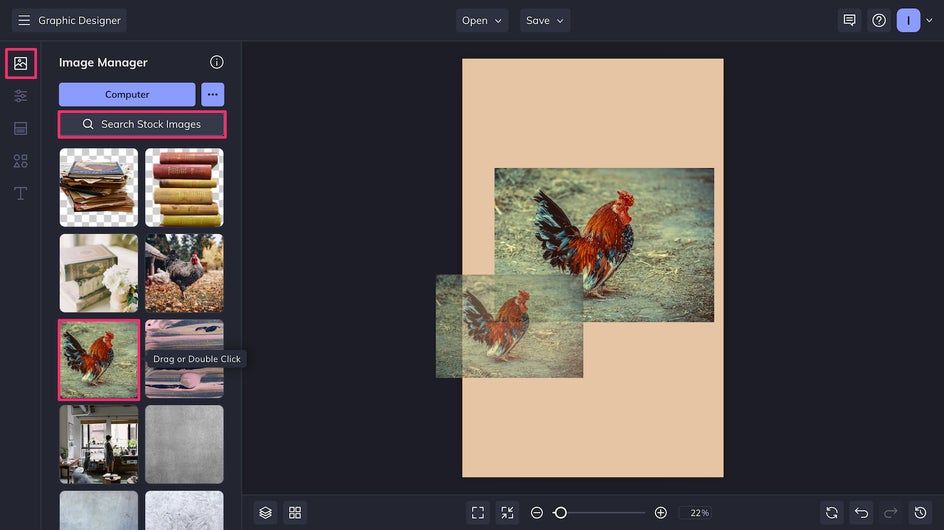Open the Edit adjustments sliders sidebar icon

pyautogui.click(x=20, y=96)
